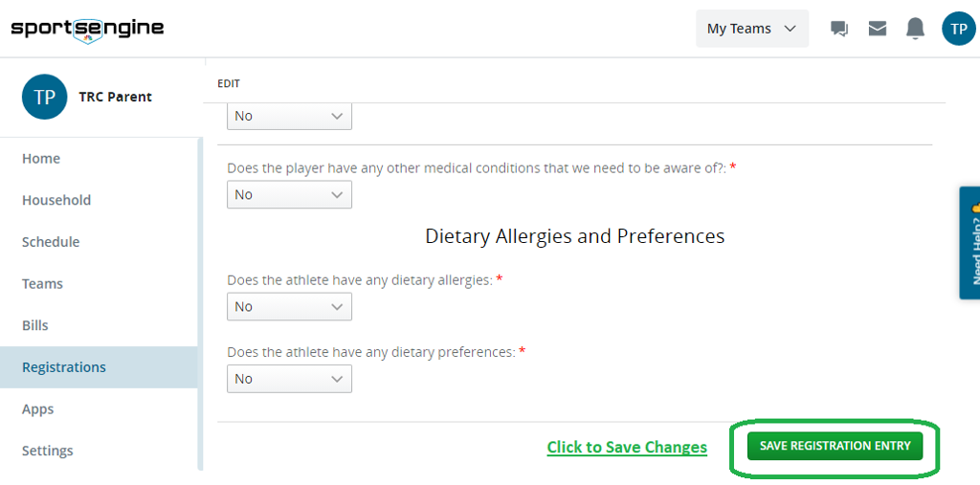980x485 pixels.
Task: Go to Home in sidebar
Action: point(41,159)
